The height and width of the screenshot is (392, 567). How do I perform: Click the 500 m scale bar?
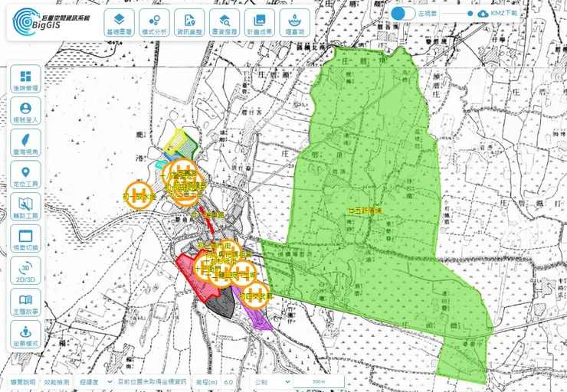[319, 382]
